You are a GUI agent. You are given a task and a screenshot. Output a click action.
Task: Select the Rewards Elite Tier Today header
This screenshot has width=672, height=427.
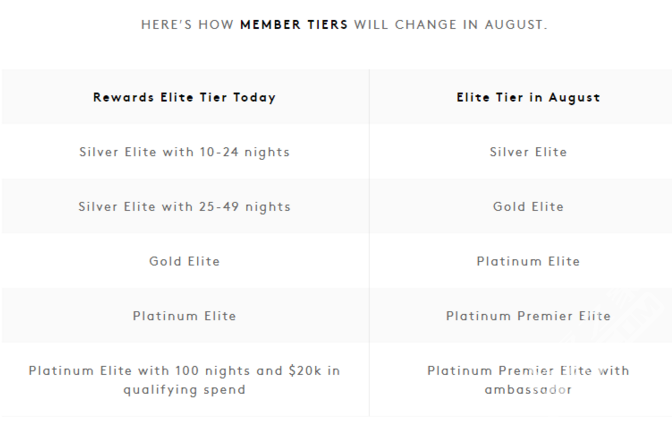(x=185, y=97)
